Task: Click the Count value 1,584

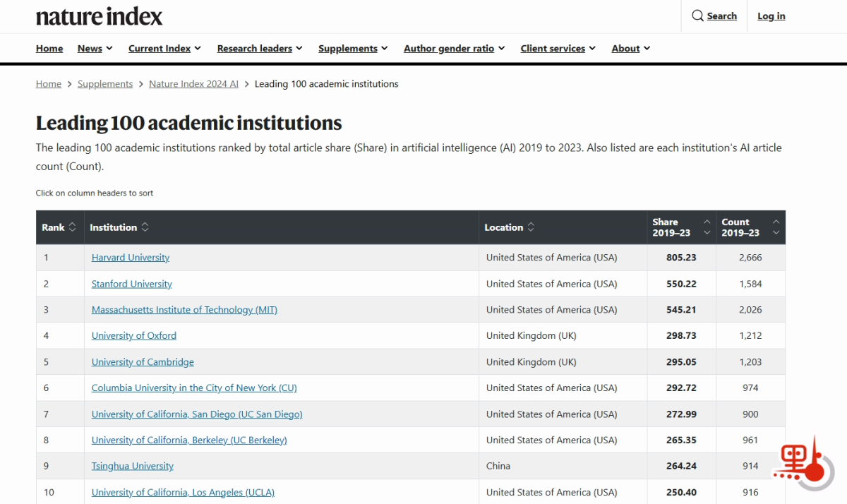Action: pyautogui.click(x=750, y=284)
